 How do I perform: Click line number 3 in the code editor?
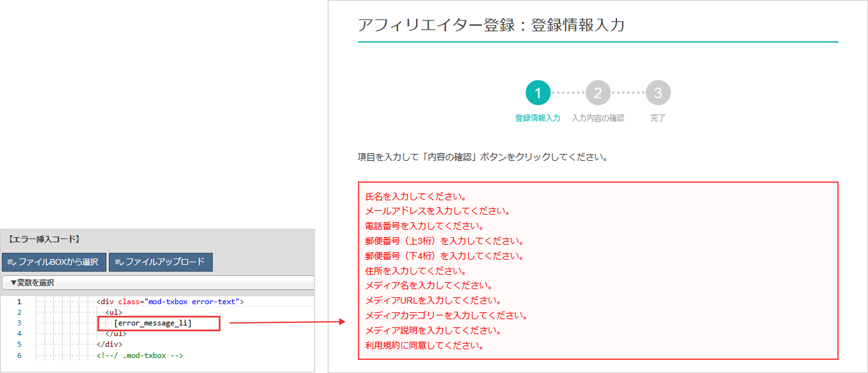tap(19, 324)
